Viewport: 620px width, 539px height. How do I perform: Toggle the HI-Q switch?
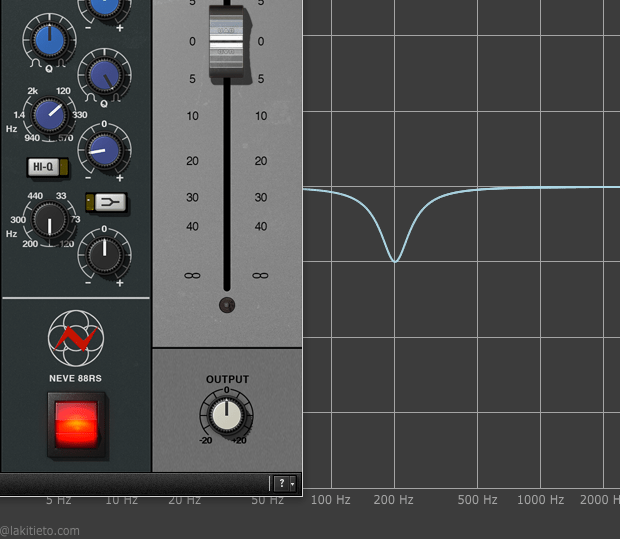pyautogui.click(x=47, y=167)
